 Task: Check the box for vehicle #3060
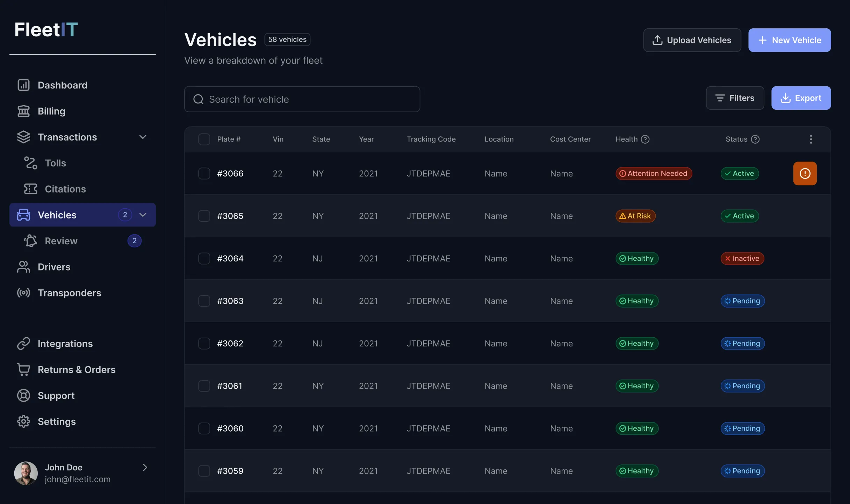[x=204, y=428]
